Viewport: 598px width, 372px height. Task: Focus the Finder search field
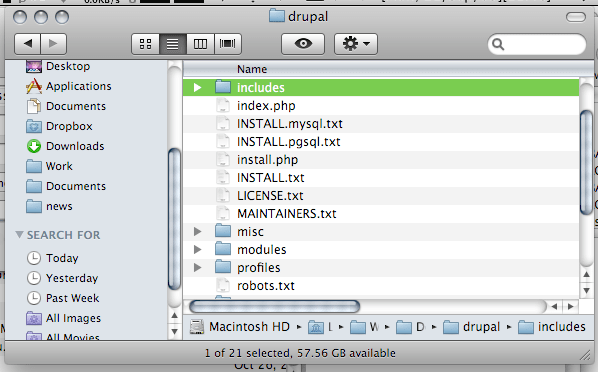pyautogui.click(x=537, y=44)
